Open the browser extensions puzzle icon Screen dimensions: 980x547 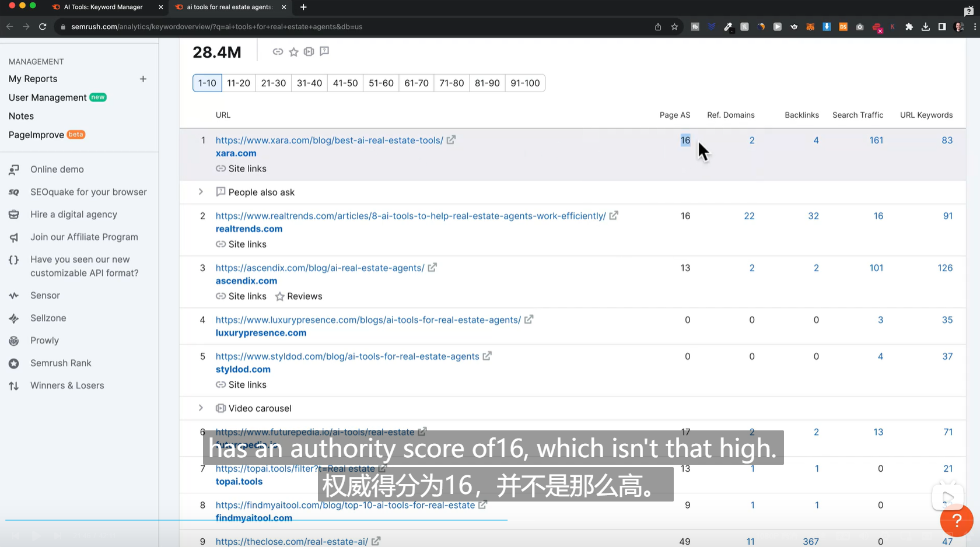coord(909,27)
